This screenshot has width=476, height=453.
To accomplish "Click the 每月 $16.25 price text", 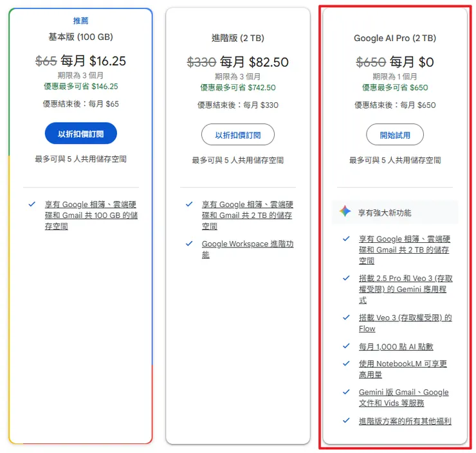I will [x=93, y=61].
